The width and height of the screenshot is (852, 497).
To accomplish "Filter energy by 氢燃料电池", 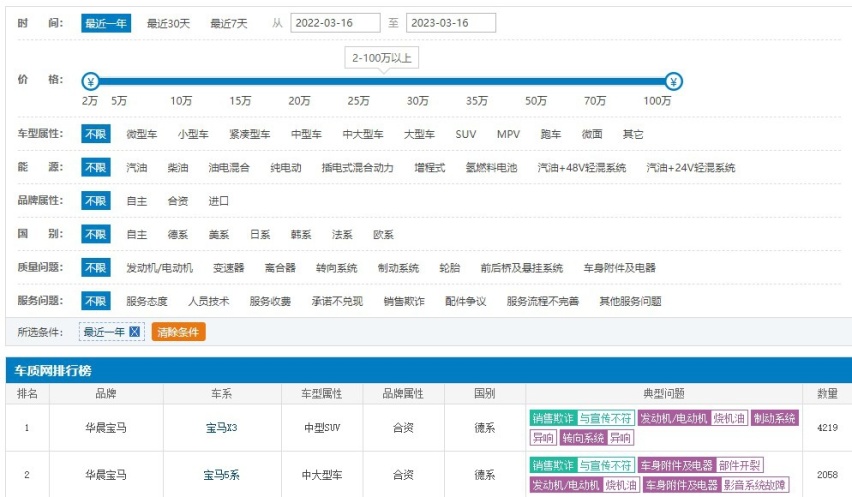I will 491,168.
